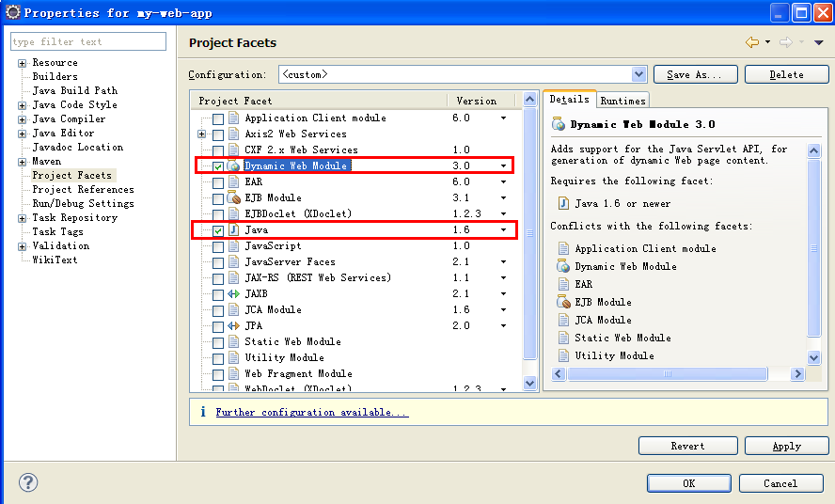Click the OK button
Image resolution: width=835 pixels, height=504 pixels.
(x=689, y=483)
